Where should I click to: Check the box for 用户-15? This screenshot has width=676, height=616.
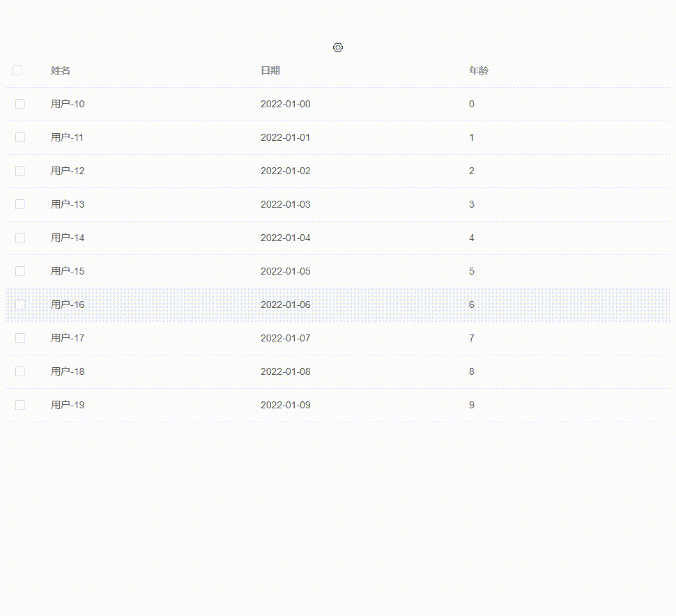(20, 271)
